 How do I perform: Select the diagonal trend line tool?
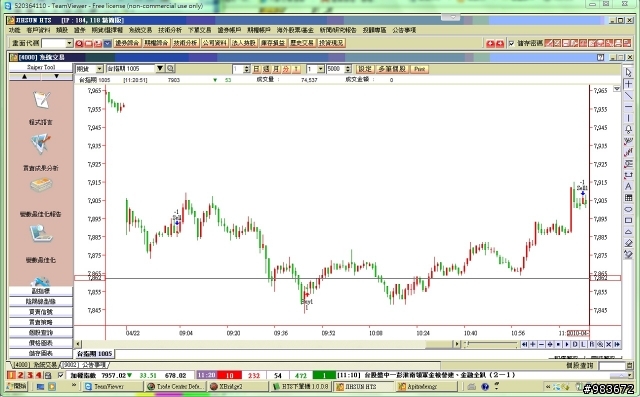tap(628, 95)
